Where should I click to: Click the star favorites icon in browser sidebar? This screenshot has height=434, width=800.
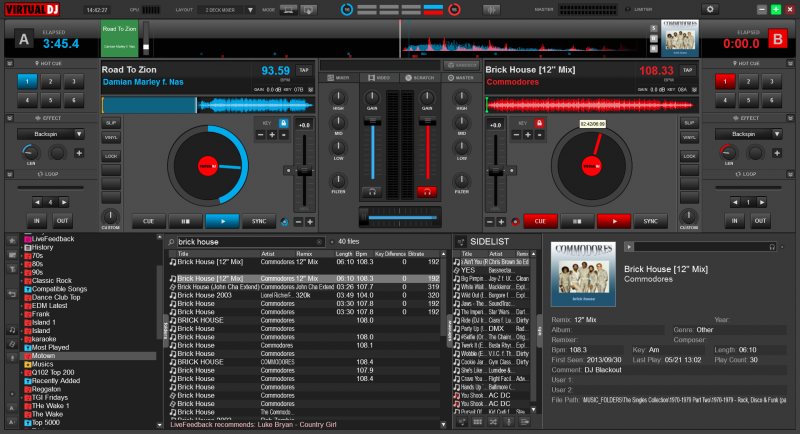coord(12,240)
